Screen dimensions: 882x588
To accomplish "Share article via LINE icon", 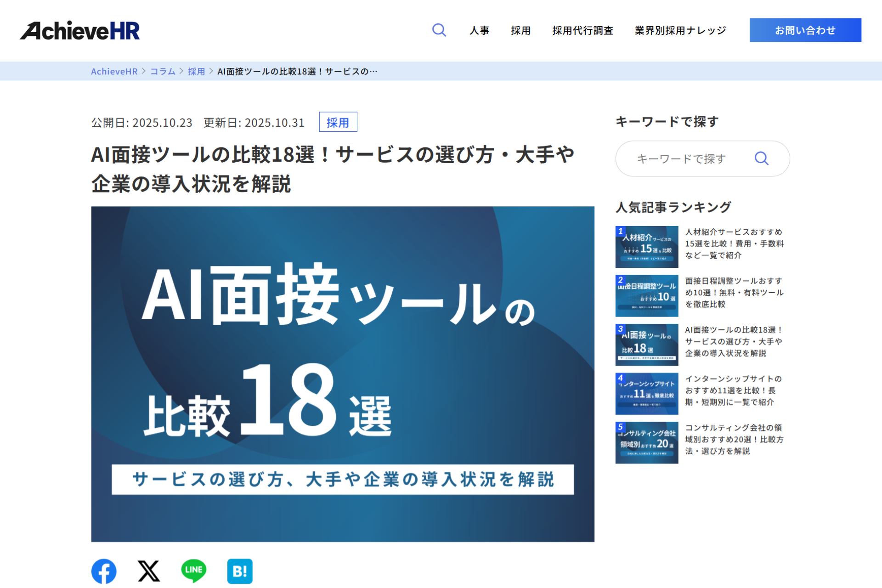I will coord(194,571).
